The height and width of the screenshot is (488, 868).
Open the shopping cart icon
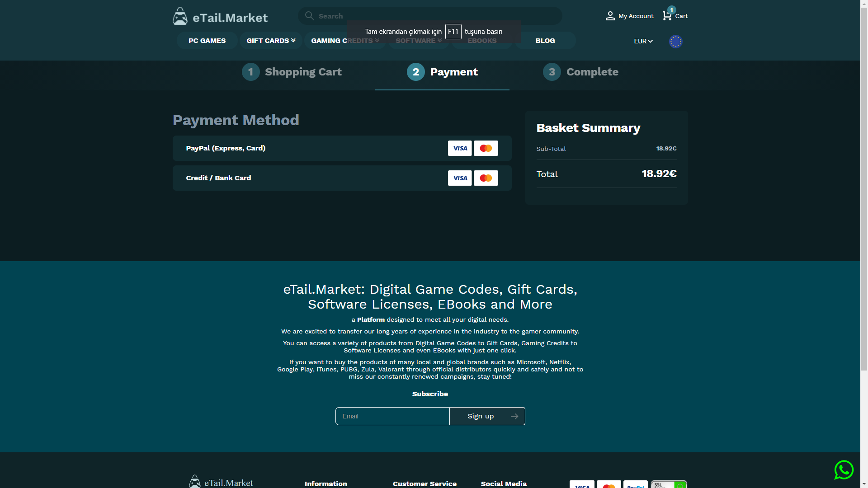coord(667,16)
